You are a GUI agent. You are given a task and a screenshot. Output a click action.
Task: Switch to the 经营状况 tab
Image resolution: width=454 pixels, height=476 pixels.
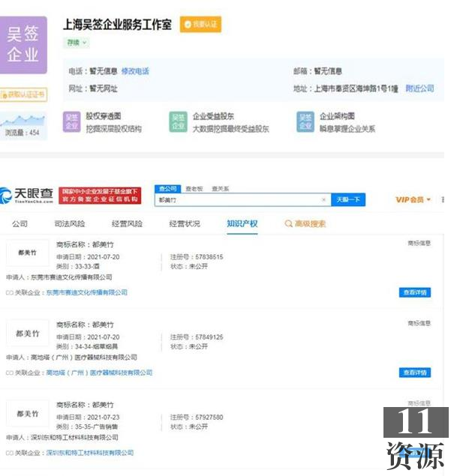click(x=185, y=224)
